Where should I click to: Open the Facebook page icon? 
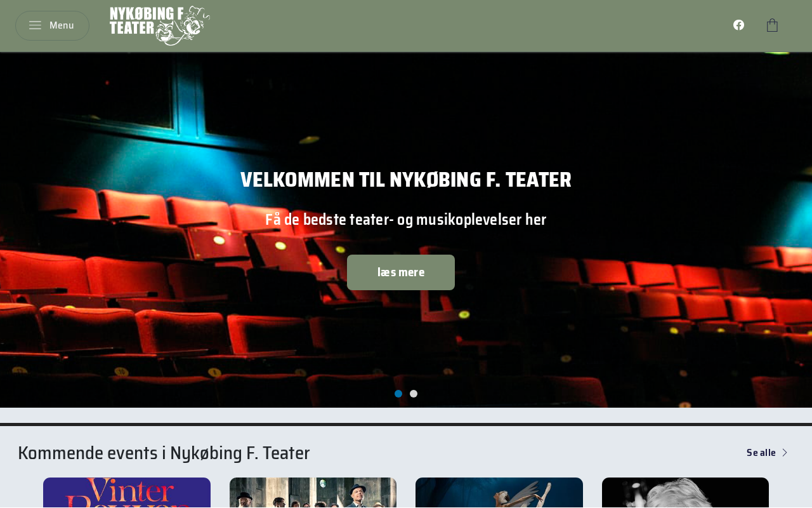tap(738, 25)
